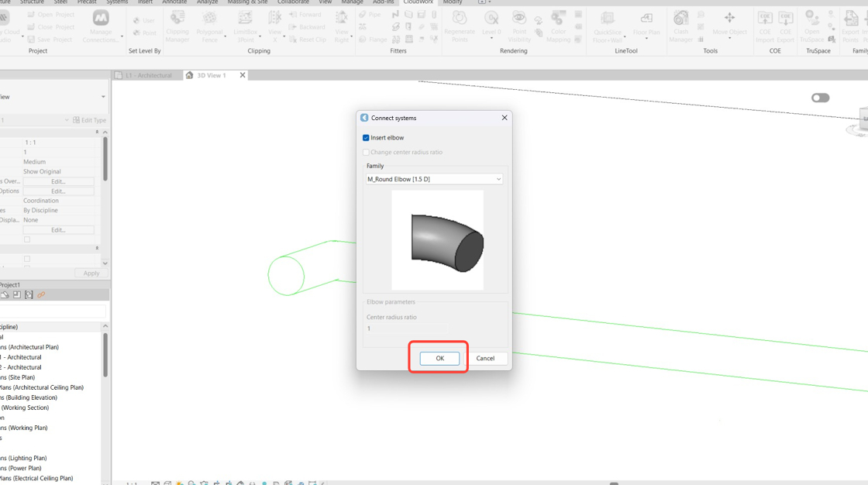868x485 pixels.
Task: Confirm with the OK button
Action: coord(439,358)
